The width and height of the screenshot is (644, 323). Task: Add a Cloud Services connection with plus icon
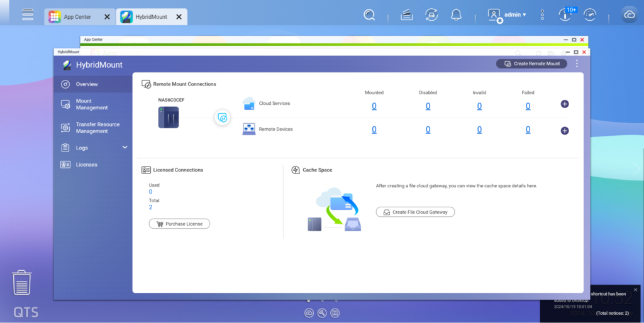(564, 104)
